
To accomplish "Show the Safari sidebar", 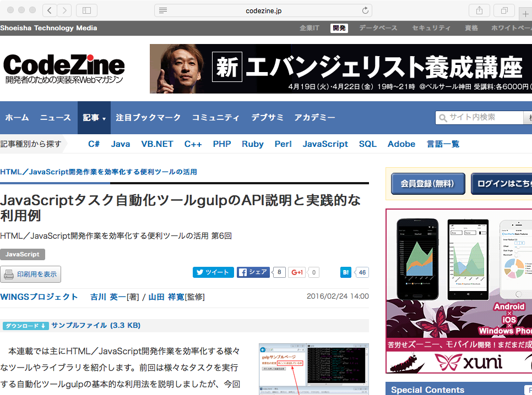I will point(86,10).
